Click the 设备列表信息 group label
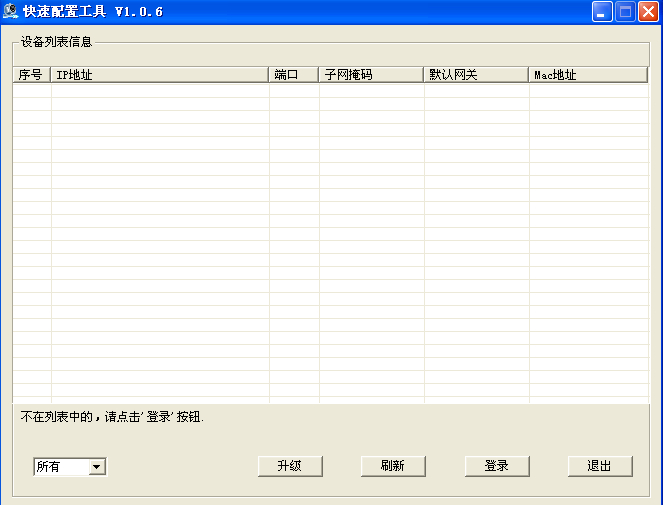The image size is (663, 505). pyautogui.click(x=56, y=42)
